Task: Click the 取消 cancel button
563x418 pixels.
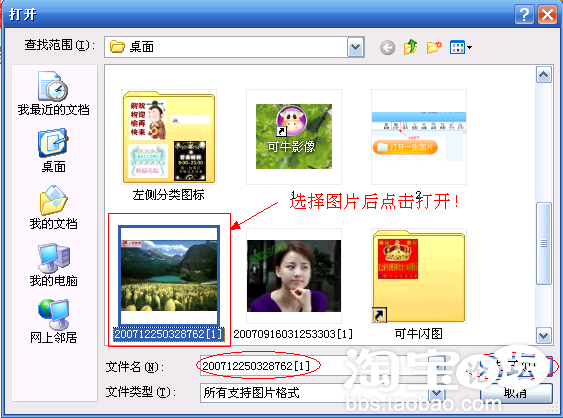Action: (516, 393)
